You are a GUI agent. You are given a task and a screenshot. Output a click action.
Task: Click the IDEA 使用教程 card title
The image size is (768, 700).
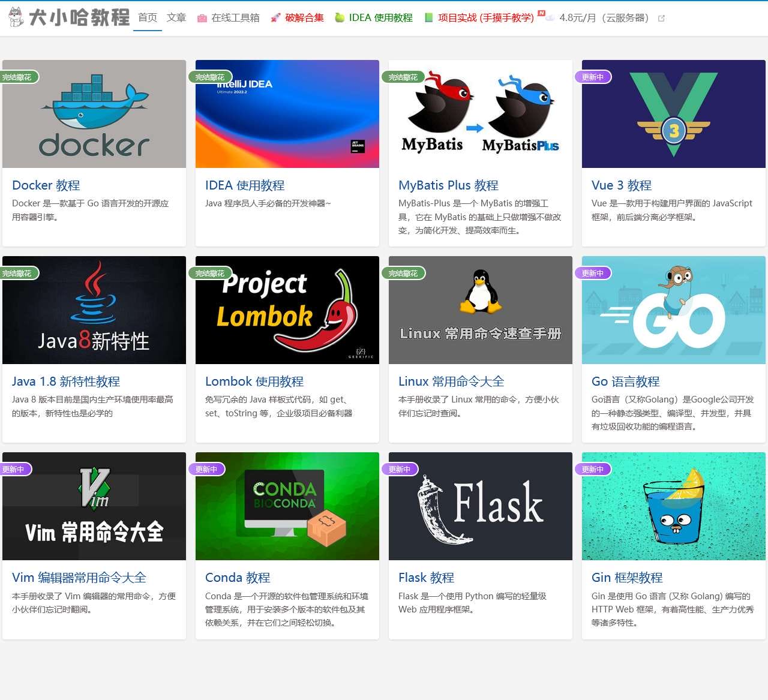(245, 185)
